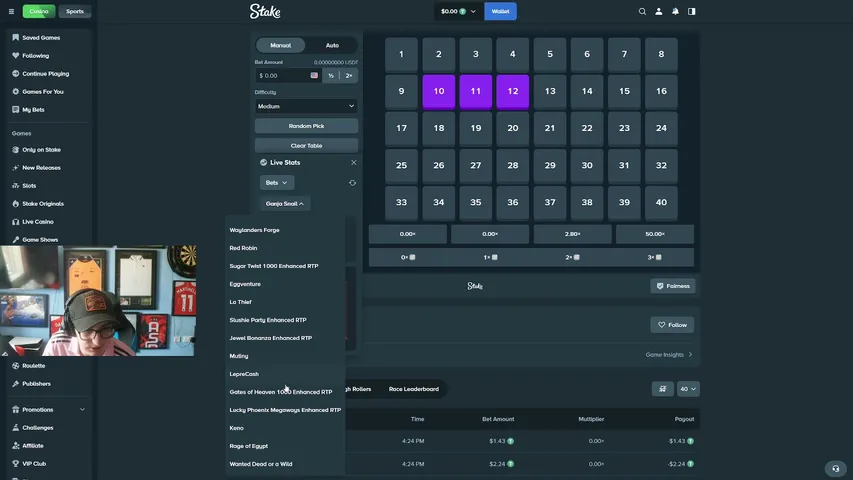Choose Red Robin from the game list

(243, 248)
